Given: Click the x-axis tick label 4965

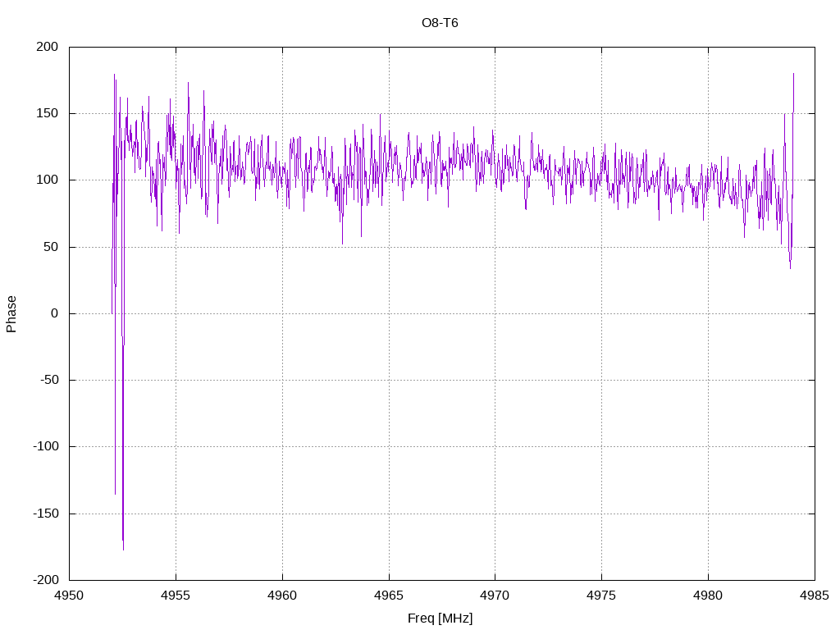Looking at the screenshot, I should point(389,596).
